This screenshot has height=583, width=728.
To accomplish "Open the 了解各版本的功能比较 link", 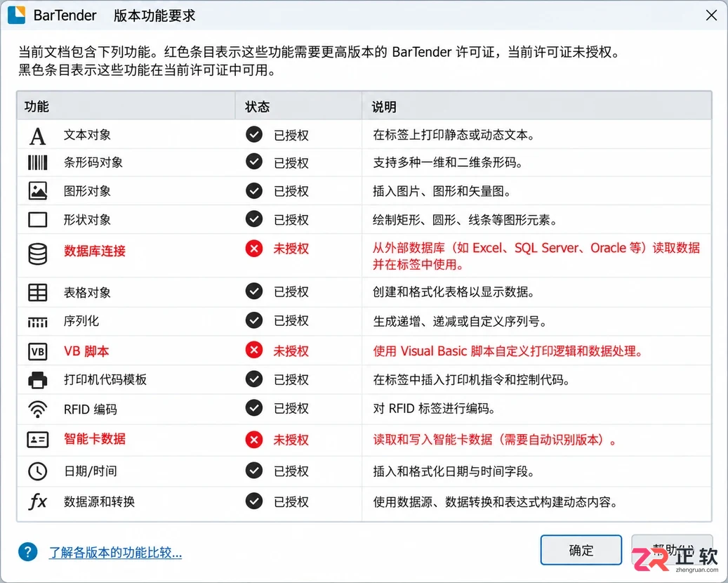I will 115,552.
